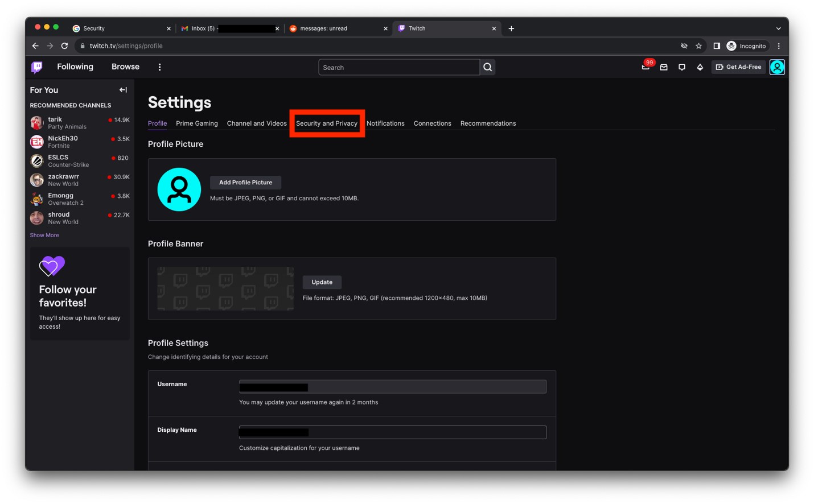Click shroud's channel avatar

coord(37,218)
